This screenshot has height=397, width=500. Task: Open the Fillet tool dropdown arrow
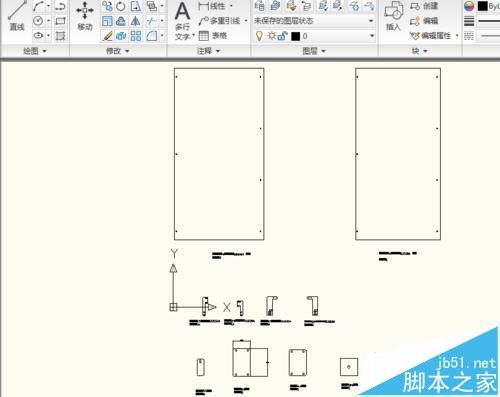(x=162, y=36)
